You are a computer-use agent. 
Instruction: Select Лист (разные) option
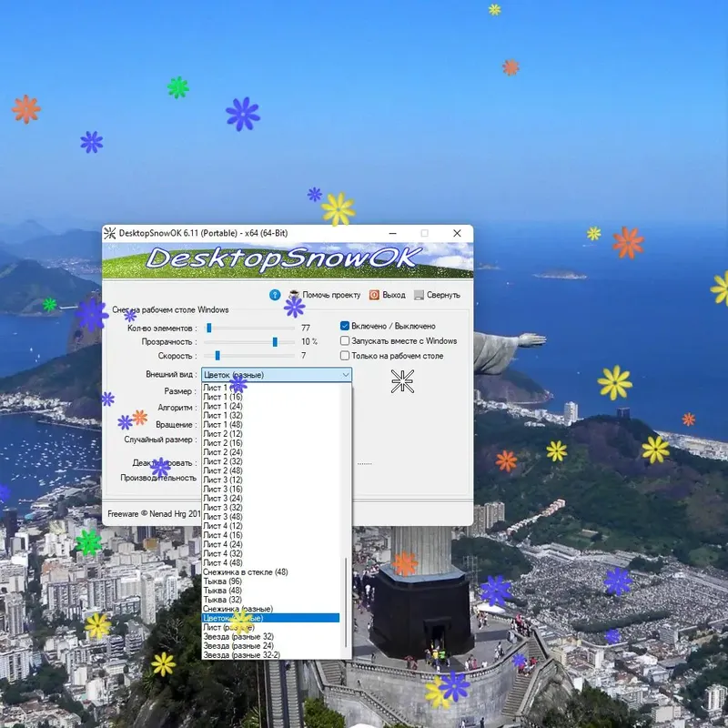coord(270,628)
